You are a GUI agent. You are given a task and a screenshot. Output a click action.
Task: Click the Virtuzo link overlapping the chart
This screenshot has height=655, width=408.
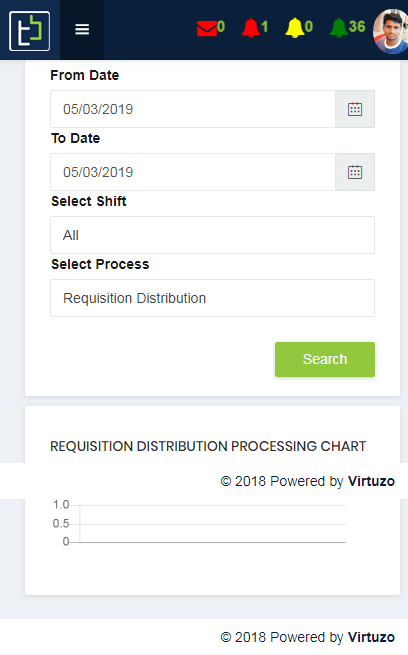(371, 481)
